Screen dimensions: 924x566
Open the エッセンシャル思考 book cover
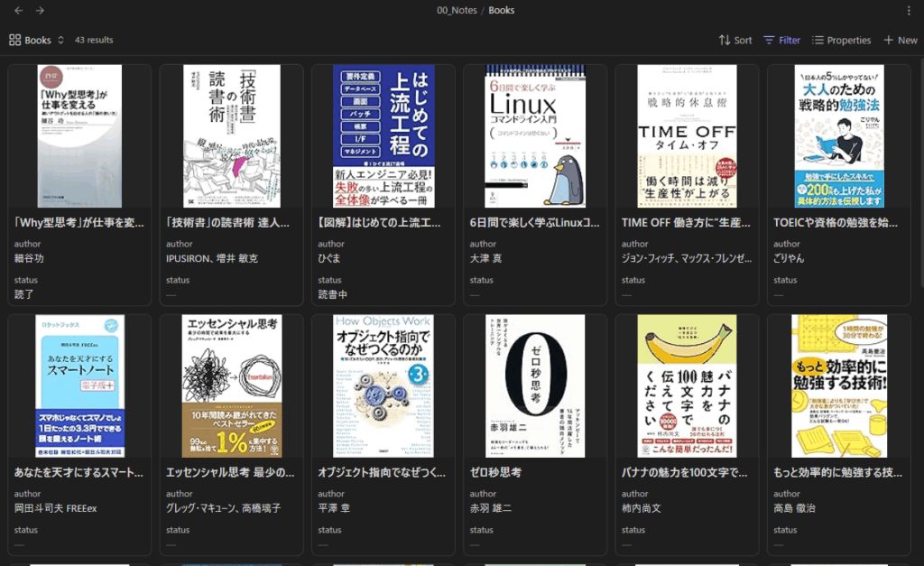point(232,386)
